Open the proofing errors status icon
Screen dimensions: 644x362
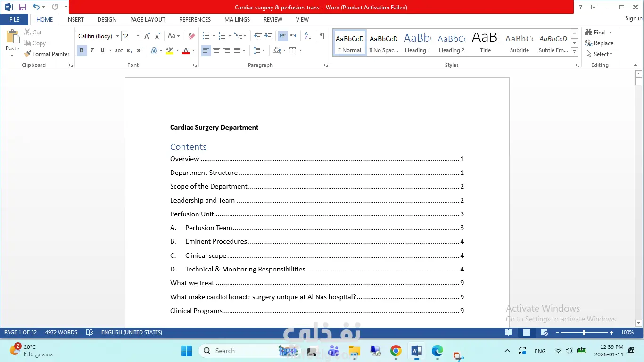point(90,332)
